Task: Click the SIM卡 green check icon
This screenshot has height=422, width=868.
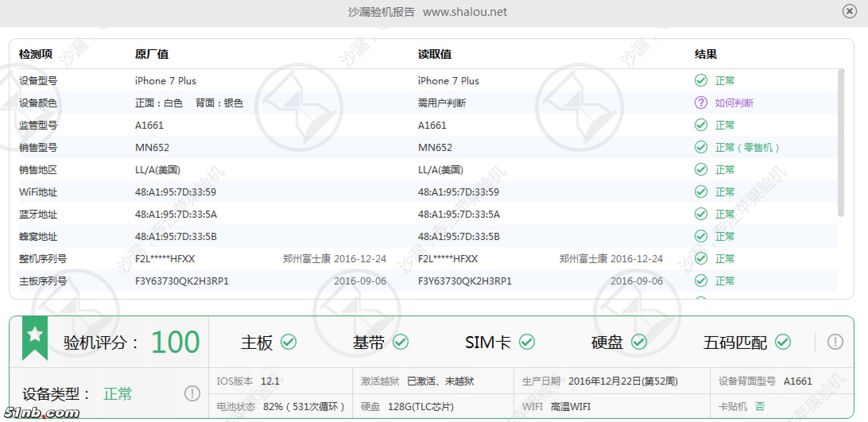Action: coord(527,342)
